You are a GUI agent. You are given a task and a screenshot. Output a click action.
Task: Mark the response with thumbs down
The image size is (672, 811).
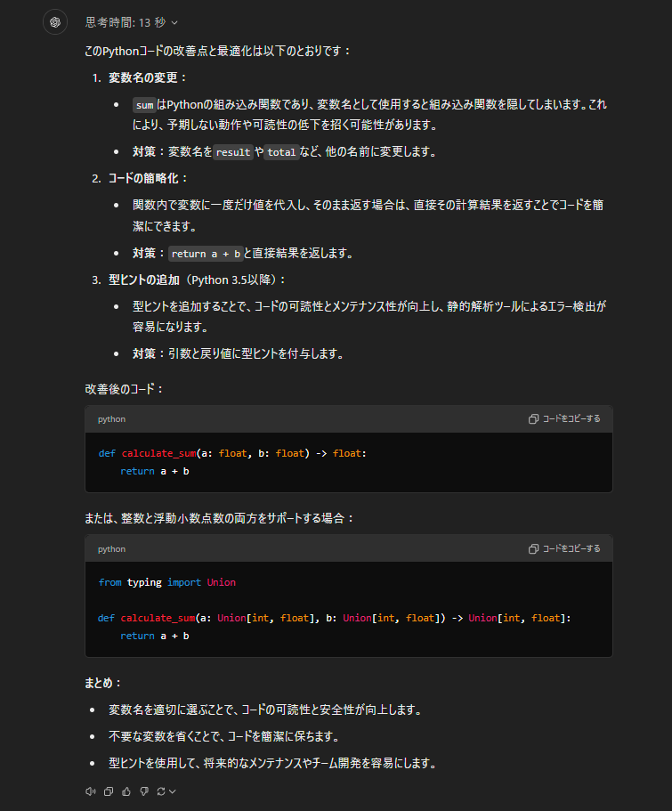coord(143,791)
